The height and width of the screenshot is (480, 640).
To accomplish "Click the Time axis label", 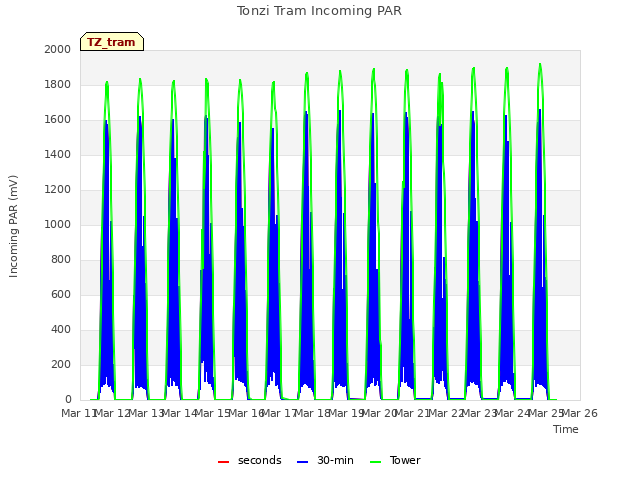I will (x=566, y=429).
